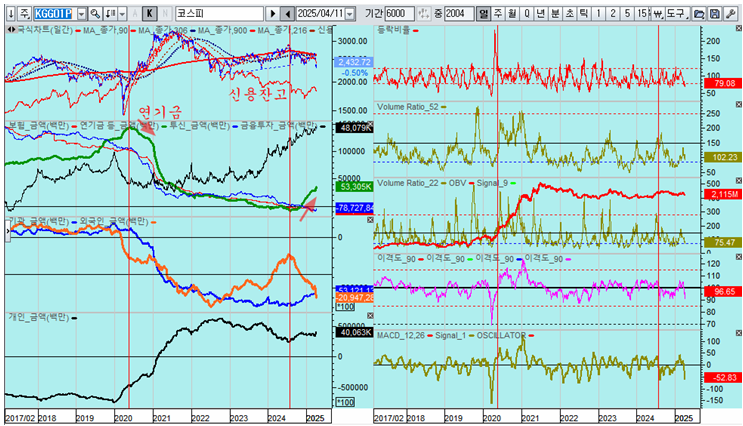Close the 연기금 investor amount panel
This screenshot has width=743, height=426.
[x=371, y=125]
